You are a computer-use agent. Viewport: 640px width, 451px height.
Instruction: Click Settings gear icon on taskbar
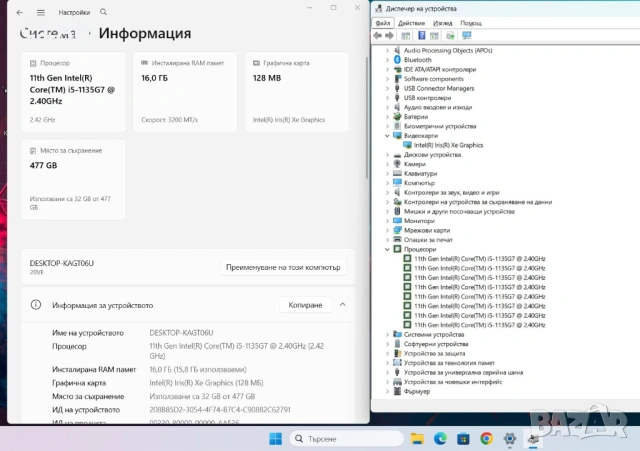[509, 439]
